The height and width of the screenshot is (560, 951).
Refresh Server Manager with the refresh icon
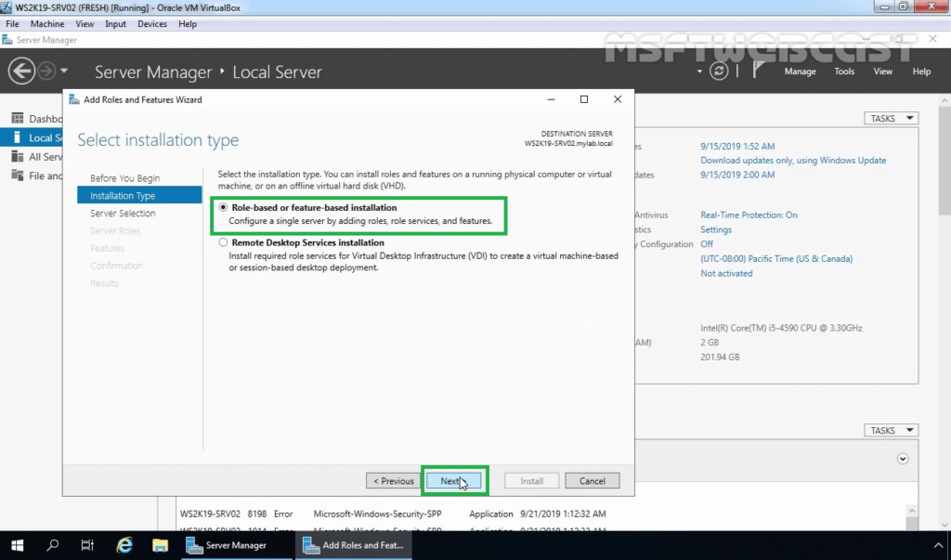719,71
